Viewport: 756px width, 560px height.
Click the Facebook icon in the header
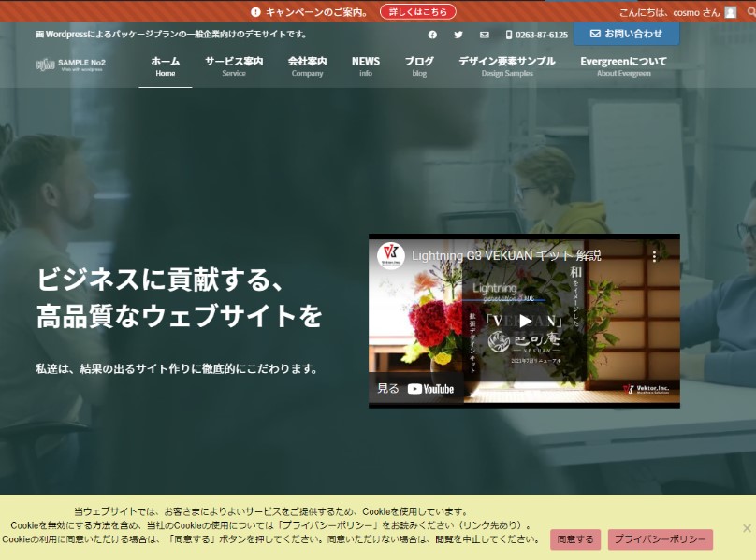click(x=432, y=35)
